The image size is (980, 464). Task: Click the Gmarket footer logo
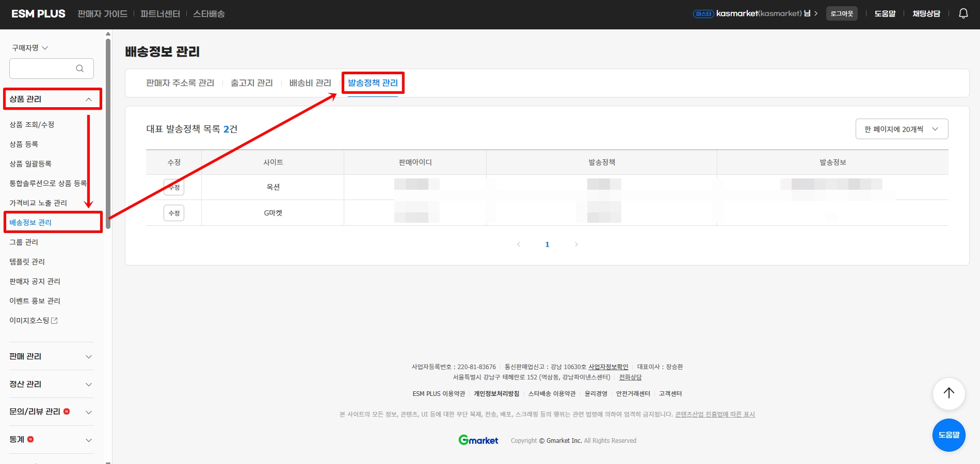tap(478, 440)
